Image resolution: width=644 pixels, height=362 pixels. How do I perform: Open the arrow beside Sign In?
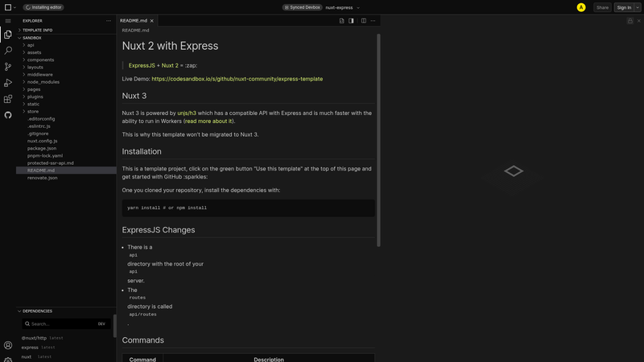click(638, 7)
